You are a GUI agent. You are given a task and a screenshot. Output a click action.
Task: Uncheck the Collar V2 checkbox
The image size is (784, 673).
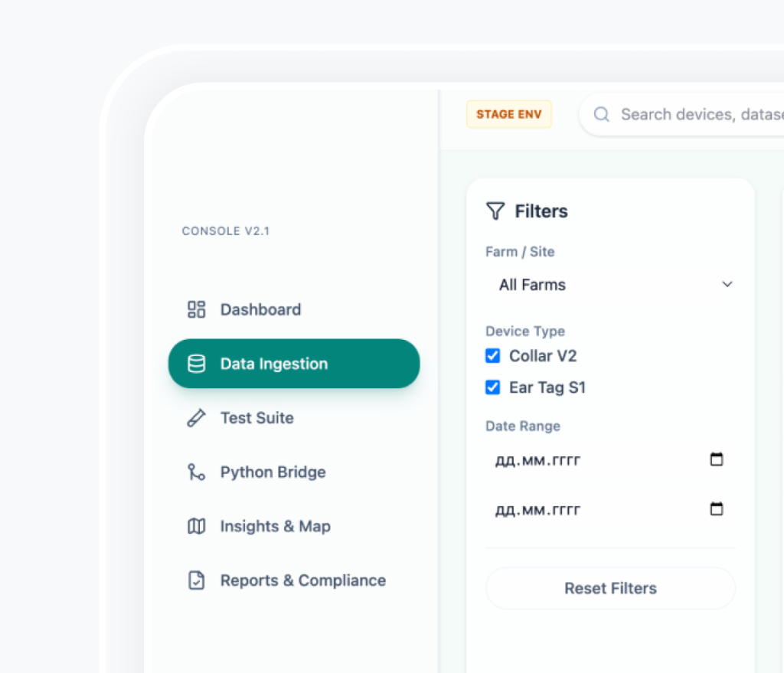coord(493,356)
